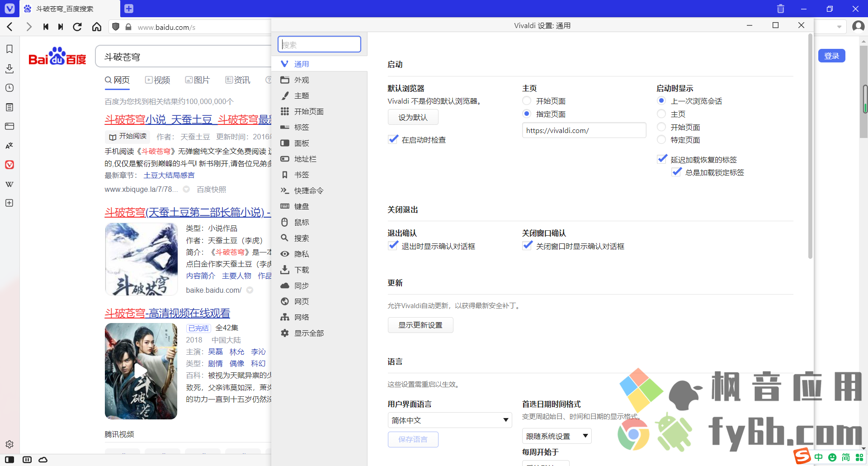
Task: Toggle tab tiling in status bar
Action: click(x=27, y=460)
